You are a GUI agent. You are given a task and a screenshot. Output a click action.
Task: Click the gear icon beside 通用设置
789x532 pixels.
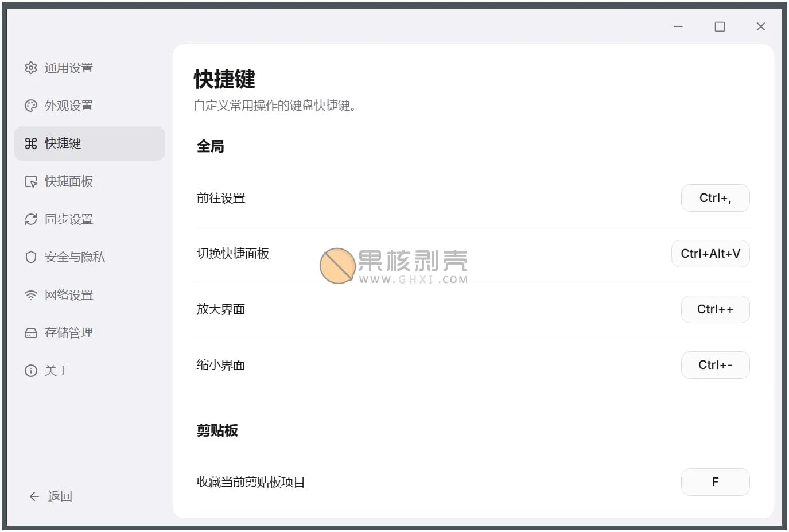click(x=31, y=68)
